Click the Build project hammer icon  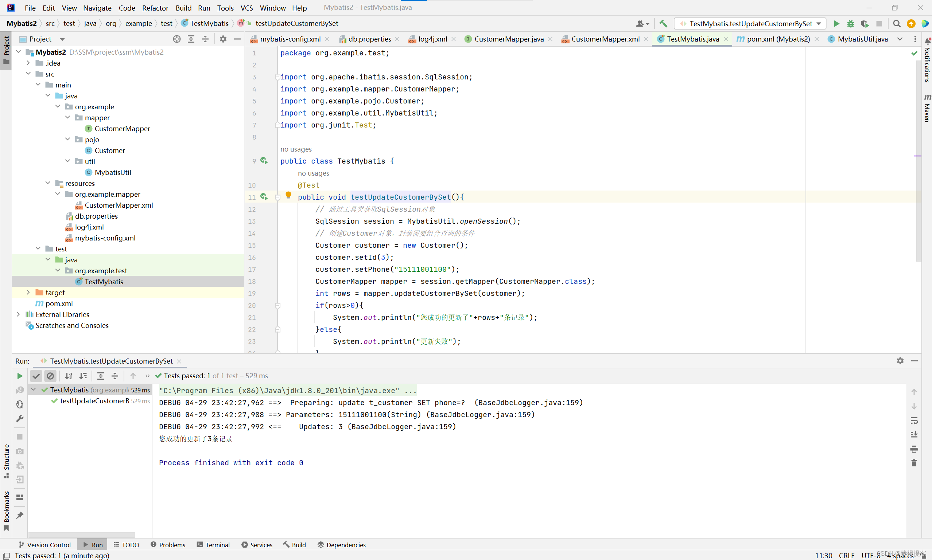pos(663,23)
